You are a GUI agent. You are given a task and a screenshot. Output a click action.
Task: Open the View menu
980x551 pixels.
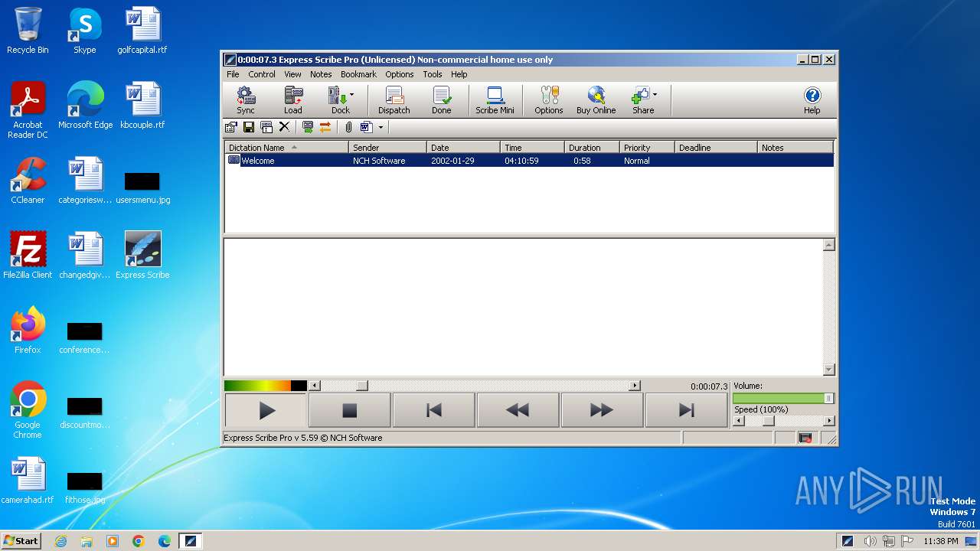292,74
